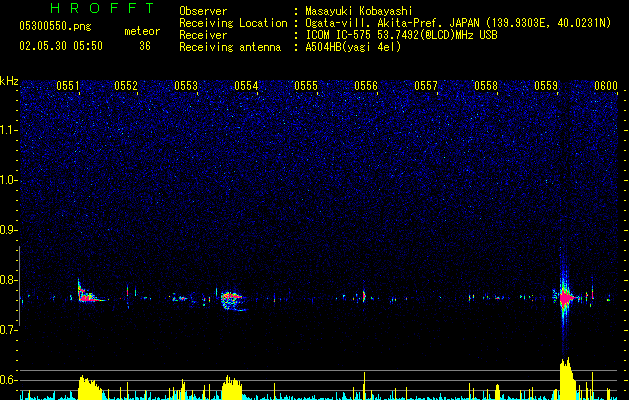This screenshot has width=629, height=400.
Task: Select the ICOM IC-575 receiver details
Action: pos(401,35)
